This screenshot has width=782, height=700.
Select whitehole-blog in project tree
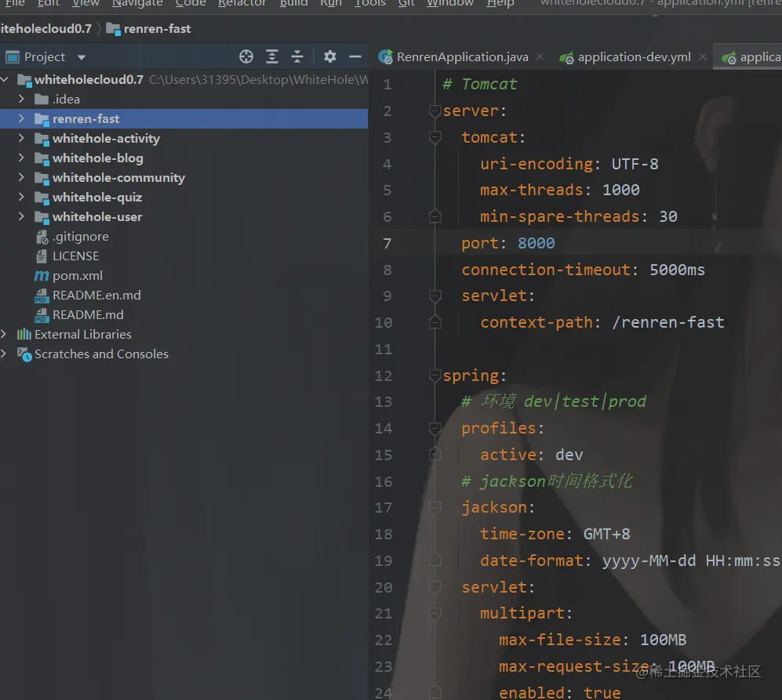[98, 158]
